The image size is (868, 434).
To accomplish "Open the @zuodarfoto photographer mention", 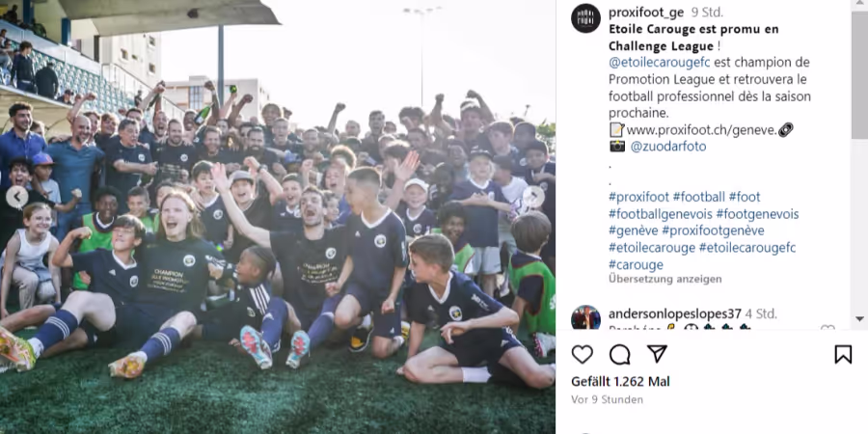I will click(x=668, y=147).
